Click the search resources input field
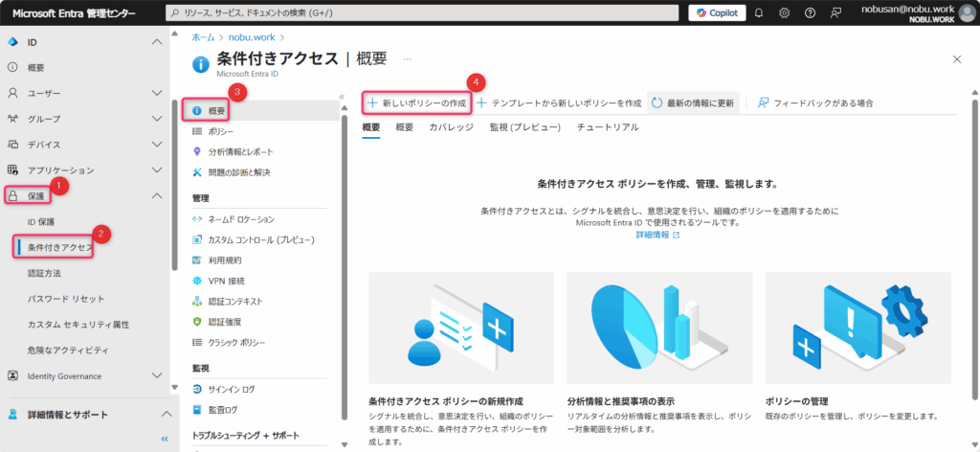980x452 pixels. pos(422,12)
